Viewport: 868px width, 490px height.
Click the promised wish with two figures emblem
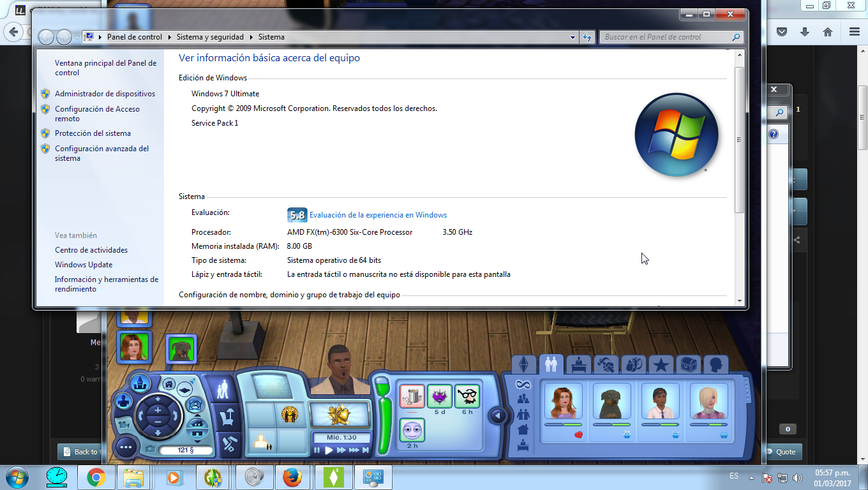(290, 415)
